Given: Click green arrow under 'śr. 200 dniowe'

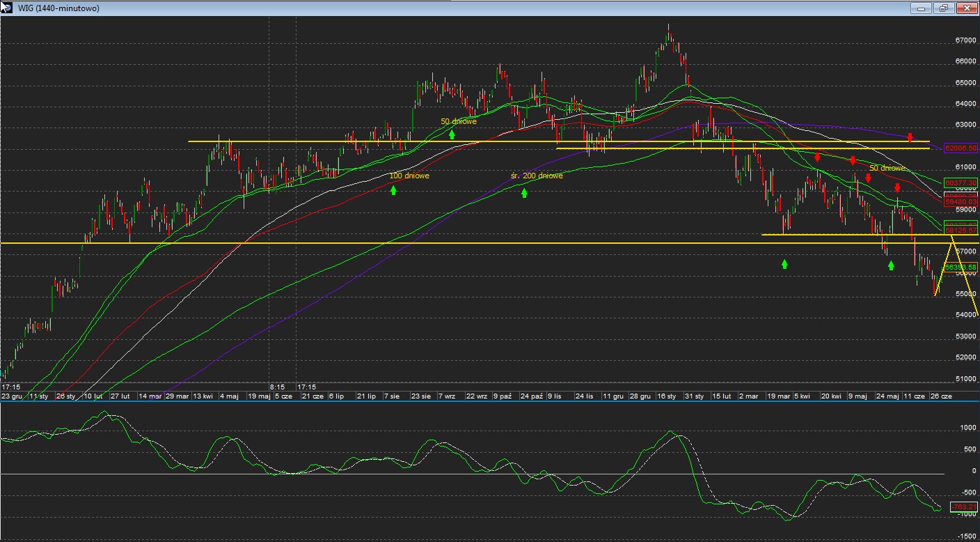Looking at the screenshot, I should (524, 193).
